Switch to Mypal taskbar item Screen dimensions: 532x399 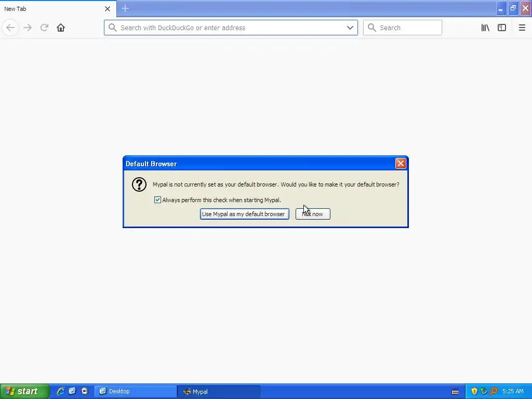coord(219,392)
